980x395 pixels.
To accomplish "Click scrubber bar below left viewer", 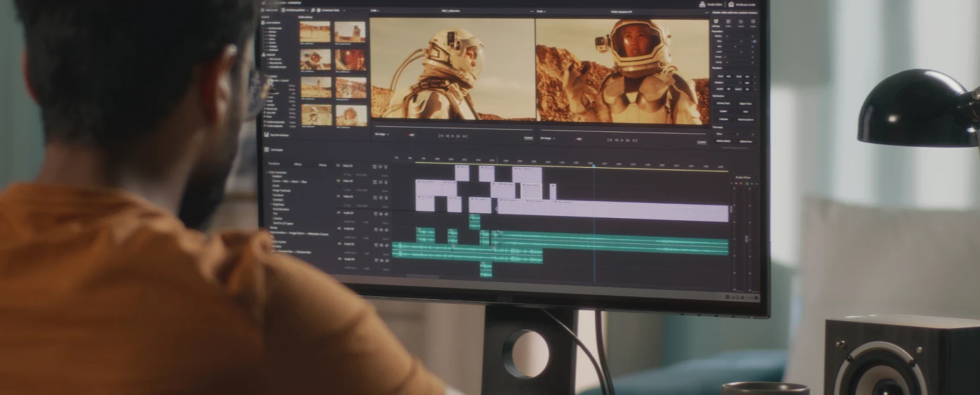I will [454, 127].
